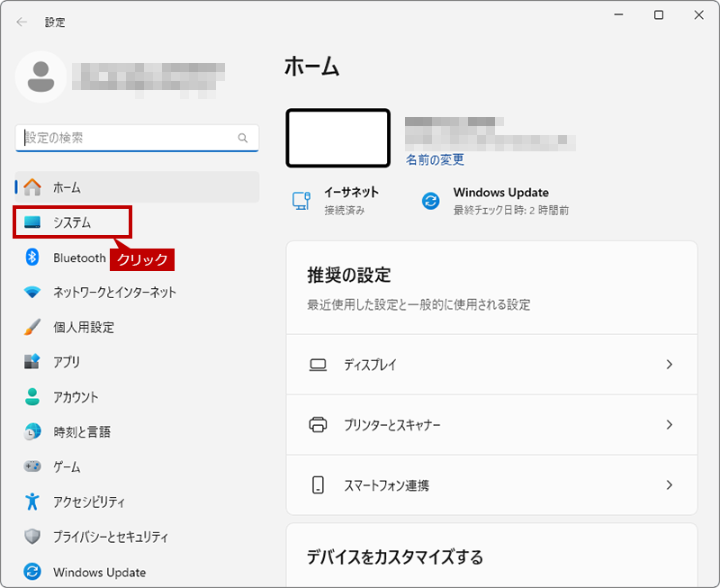Open プリンターとスキャナー recommended setting

(x=491, y=425)
